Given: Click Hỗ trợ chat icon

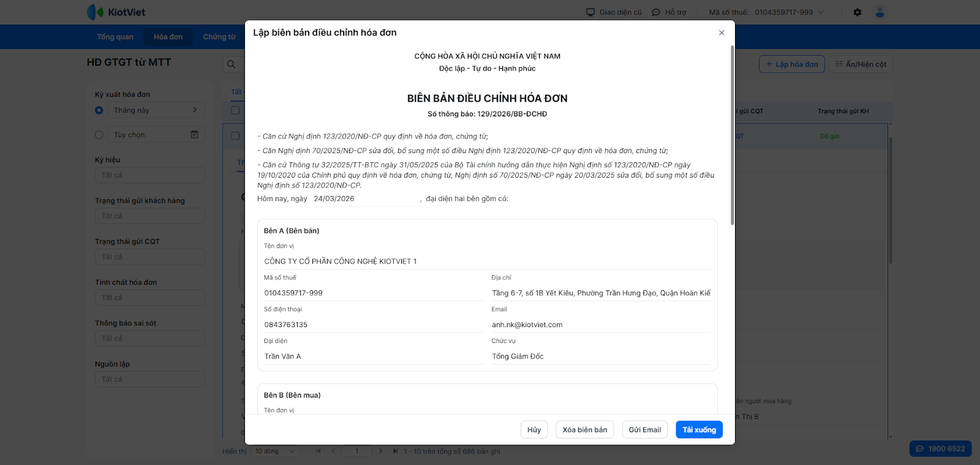Looking at the screenshot, I should 656,12.
